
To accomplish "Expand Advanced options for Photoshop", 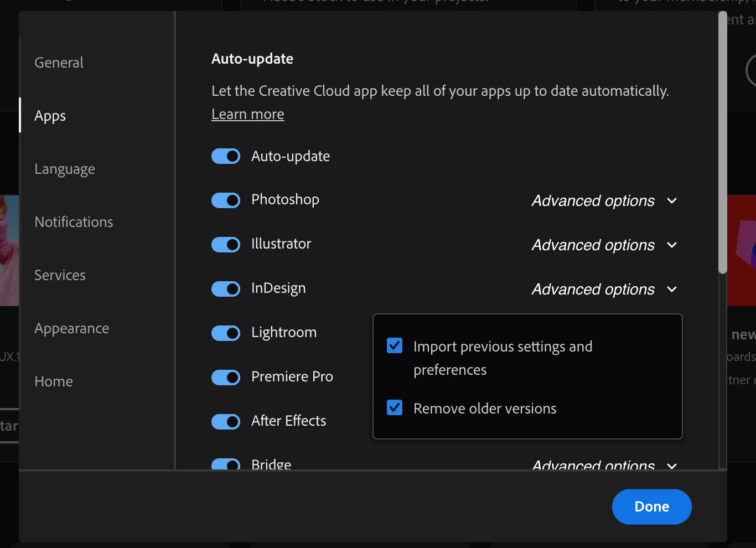I will coord(604,200).
